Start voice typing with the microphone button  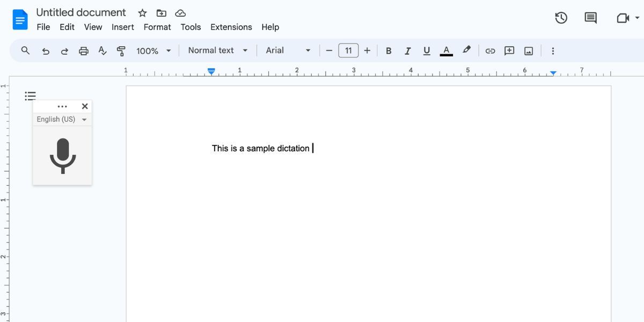pos(62,156)
